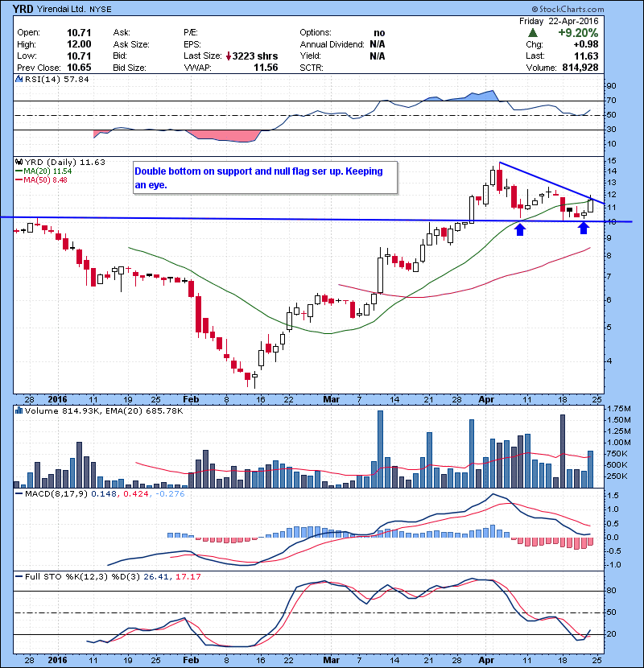Click the Bid Size: label
The height and width of the screenshot is (668, 644).
coord(130,68)
